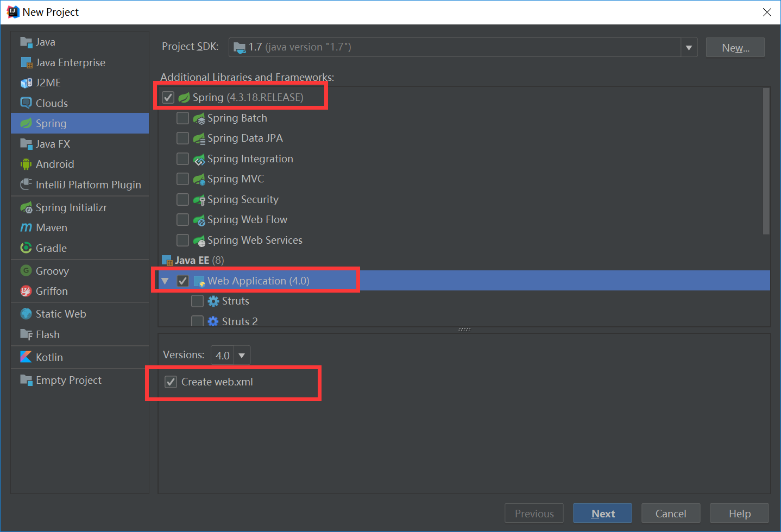Open the Project SDK dropdown arrow
This screenshot has width=781, height=532.
coord(689,48)
